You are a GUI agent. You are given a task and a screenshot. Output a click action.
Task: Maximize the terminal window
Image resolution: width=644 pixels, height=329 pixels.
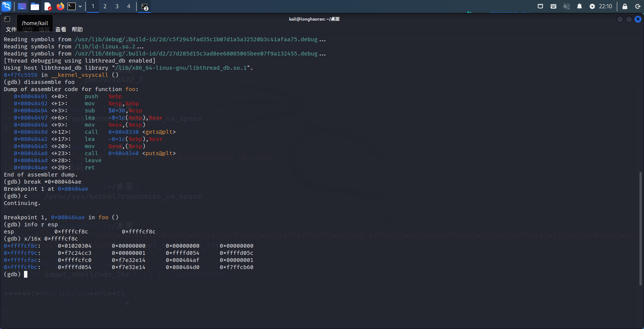[629, 19]
